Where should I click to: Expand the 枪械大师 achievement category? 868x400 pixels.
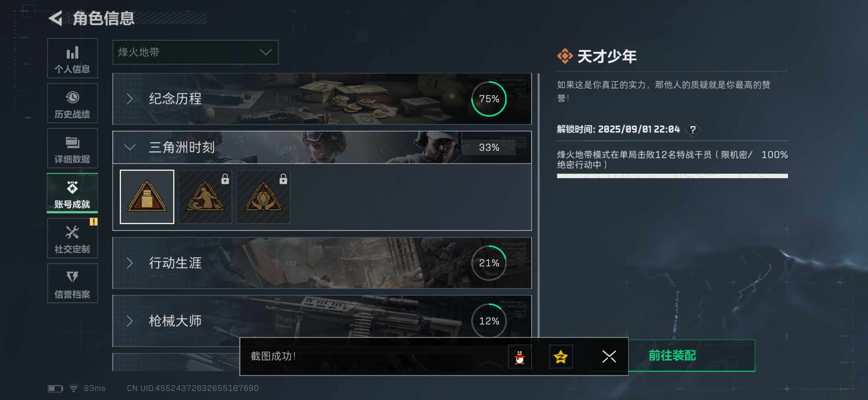(322, 321)
